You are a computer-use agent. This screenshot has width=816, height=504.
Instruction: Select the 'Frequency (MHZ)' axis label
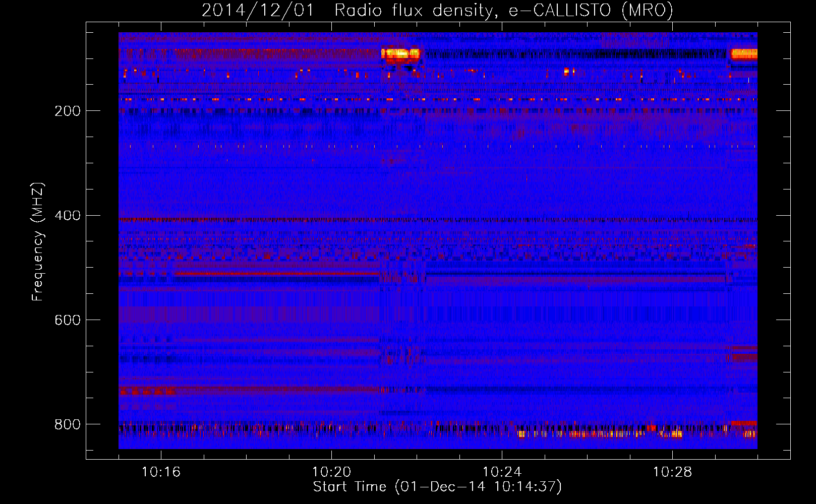(x=38, y=242)
